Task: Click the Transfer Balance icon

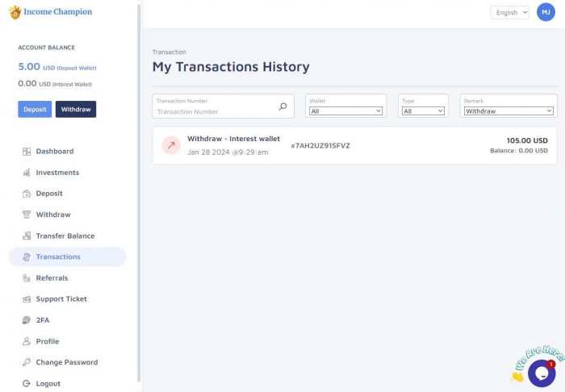Action: coord(27,236)
